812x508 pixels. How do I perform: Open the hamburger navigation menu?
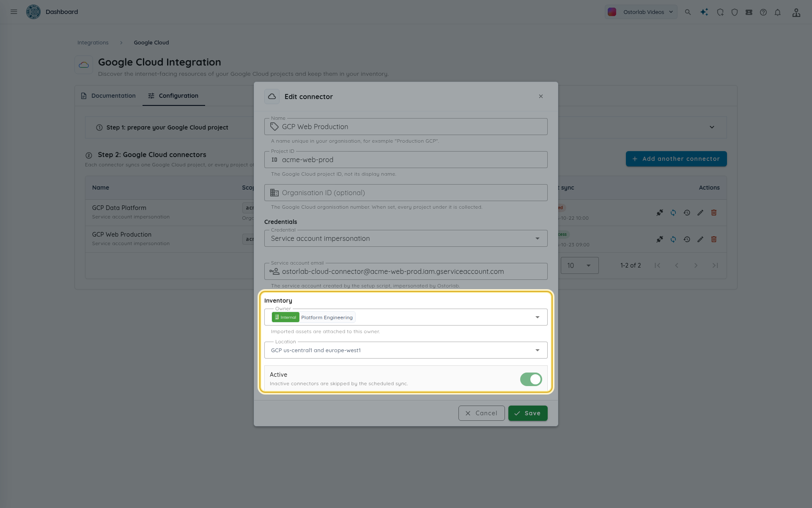(14, 12)
